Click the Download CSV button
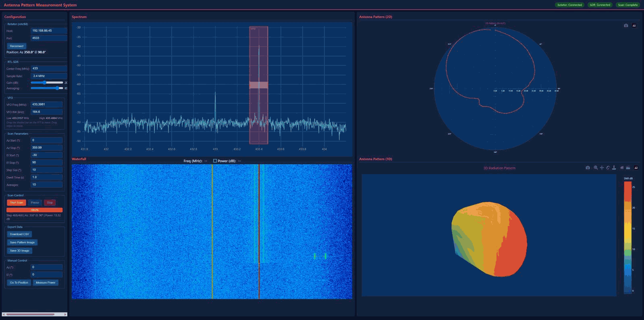The image size is (644, 320). [x=19, y=234]
